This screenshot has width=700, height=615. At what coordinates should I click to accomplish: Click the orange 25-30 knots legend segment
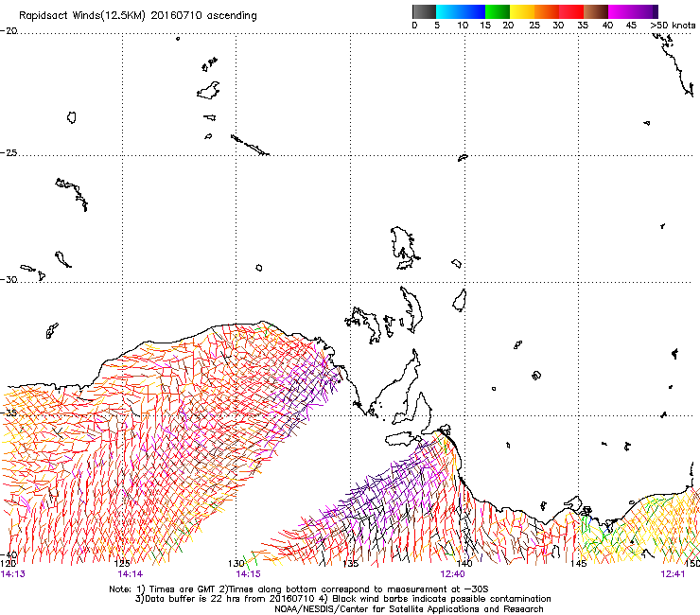click(547, 11)
